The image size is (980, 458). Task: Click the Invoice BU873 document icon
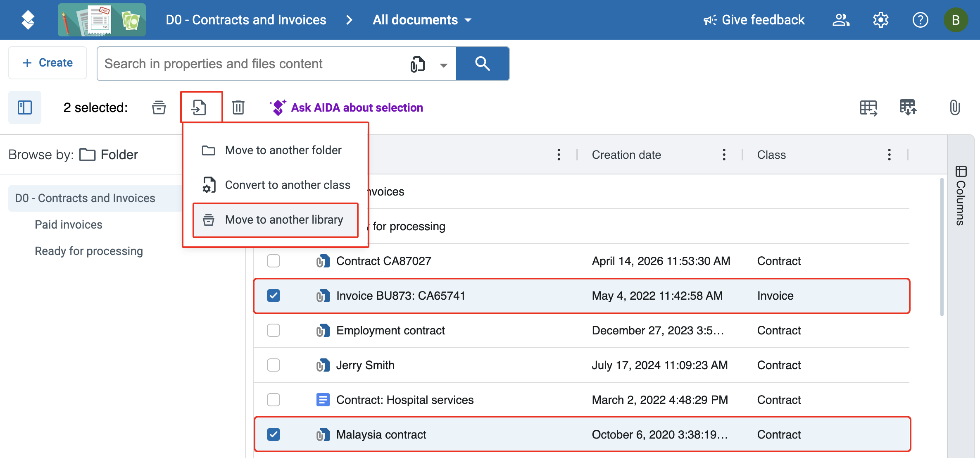point(323,296)
